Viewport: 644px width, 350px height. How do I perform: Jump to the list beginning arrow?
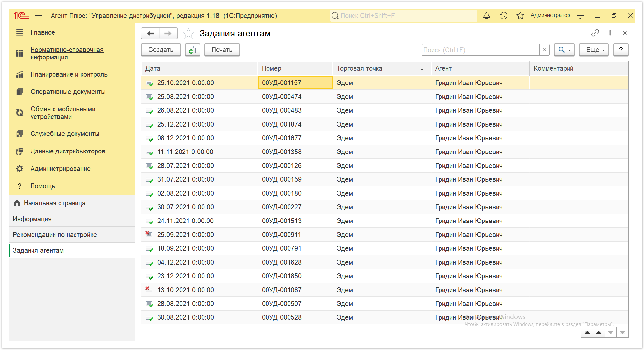(587, 333)
